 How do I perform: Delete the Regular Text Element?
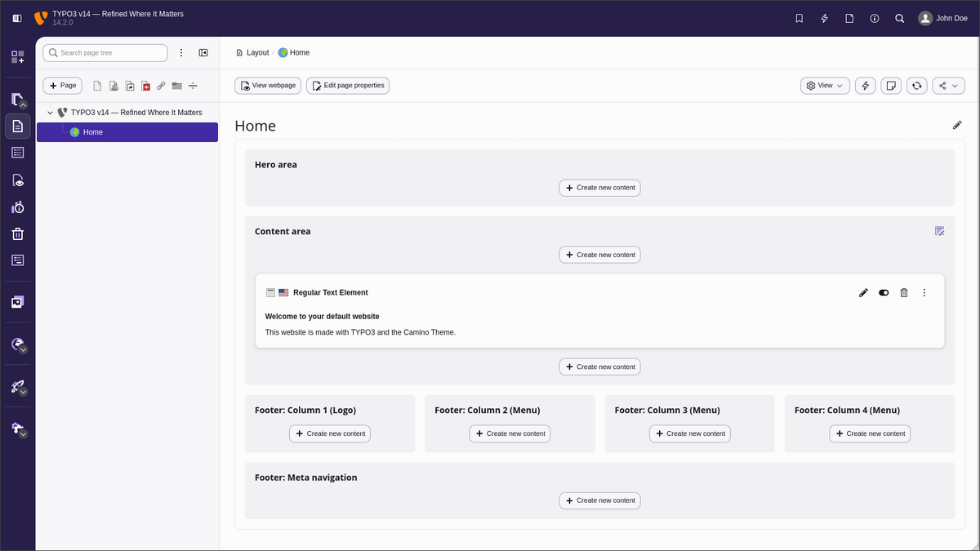click(904, 293)
